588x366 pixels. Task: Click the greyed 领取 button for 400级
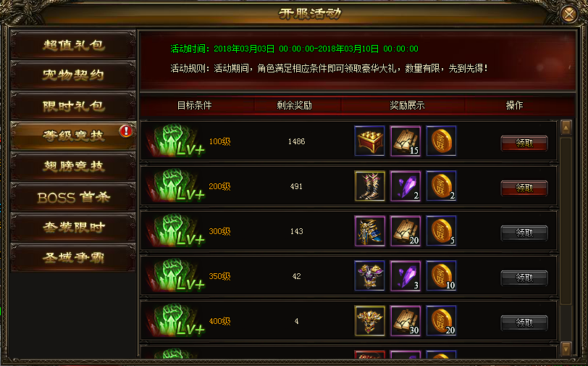pos(524,323)
